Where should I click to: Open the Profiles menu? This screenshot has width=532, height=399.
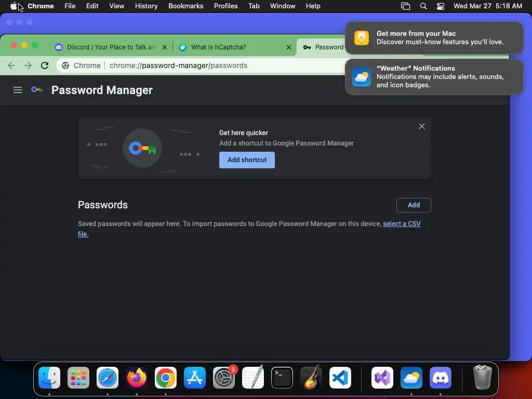(225, 6)
